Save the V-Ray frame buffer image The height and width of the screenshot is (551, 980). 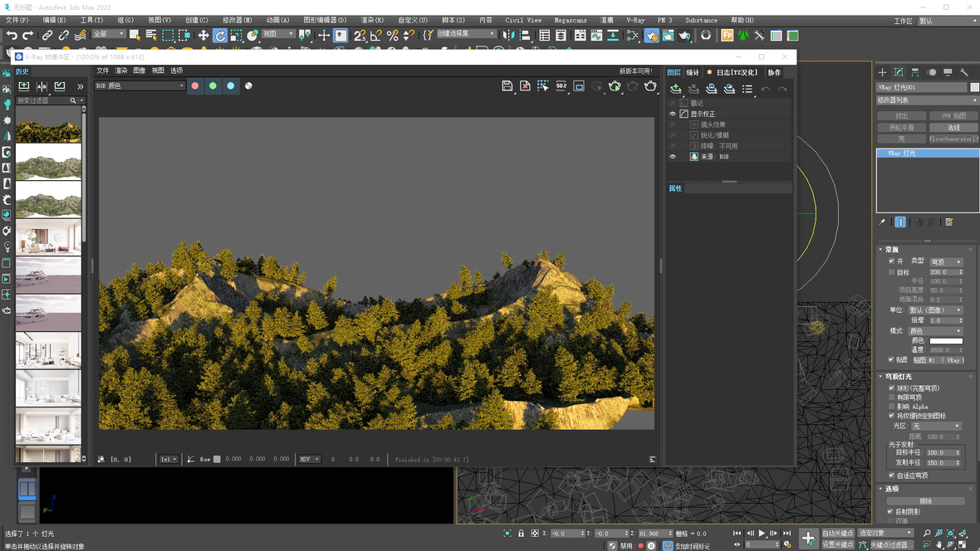[507, 86]
